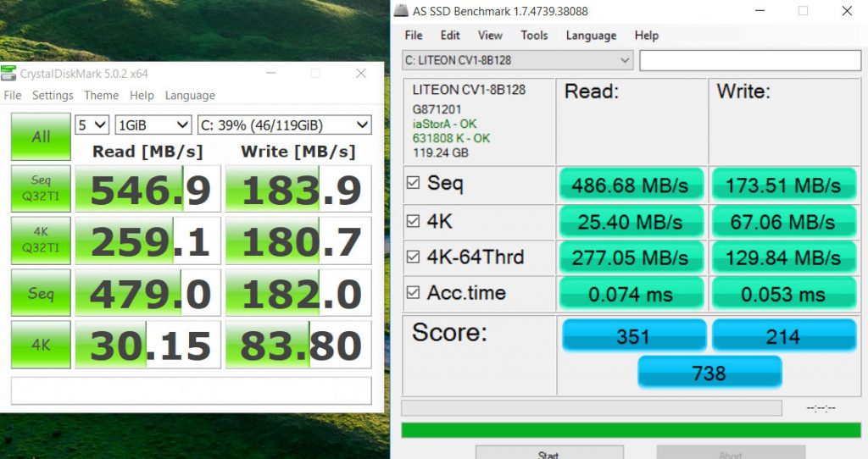This screenshot has width=868, height=459.
Task: Click the 0.053 ms write access time
Action: tap(783, 293)
